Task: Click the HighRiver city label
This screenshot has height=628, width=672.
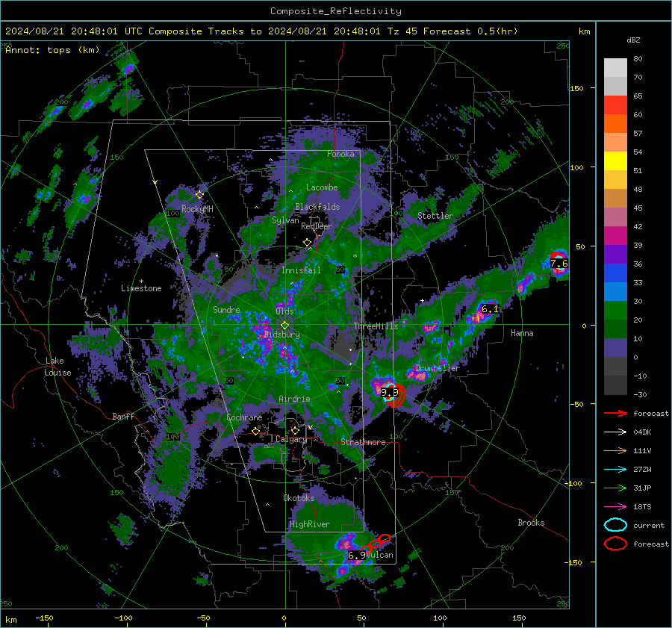Action: point(310,524)
